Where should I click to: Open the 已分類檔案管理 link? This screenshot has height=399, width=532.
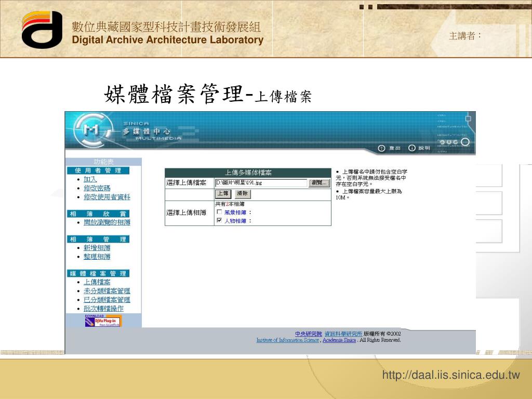pyautogui.click(x=107, y=300)
